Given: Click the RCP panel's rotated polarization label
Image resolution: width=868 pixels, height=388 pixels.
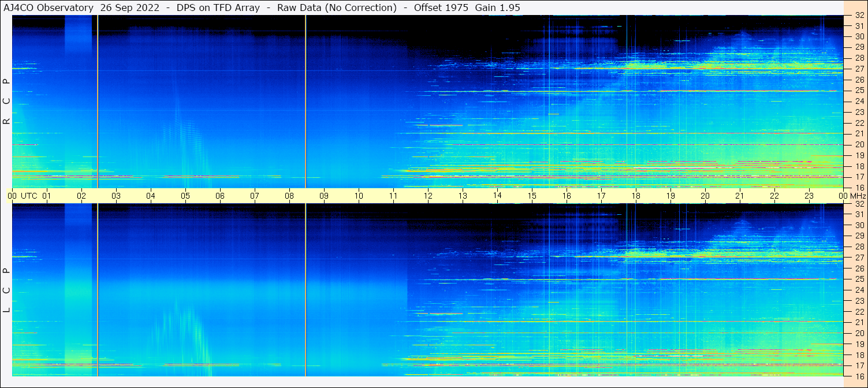Looking at the screenshot, I should 6,101.
